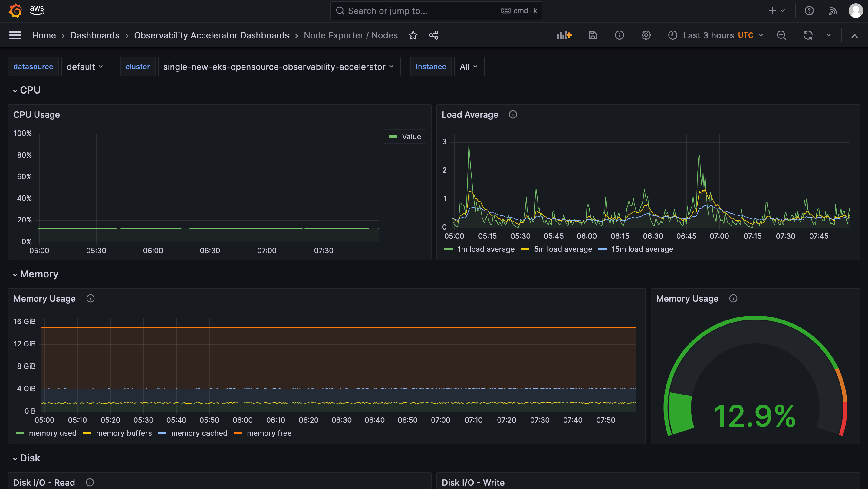The image size is (868, 489).
Task: Toggle the Value series in CPU Usage
Action: (x=411, y=136)
